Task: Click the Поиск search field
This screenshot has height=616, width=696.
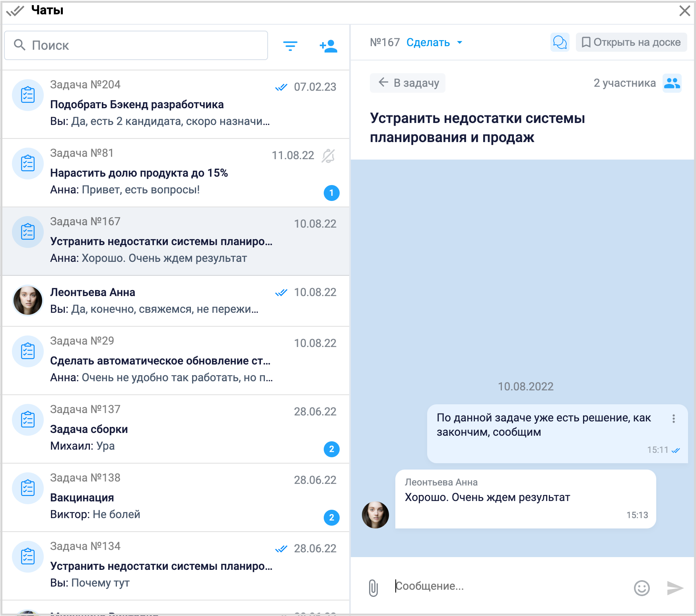Action: click(x=136, y=45)
